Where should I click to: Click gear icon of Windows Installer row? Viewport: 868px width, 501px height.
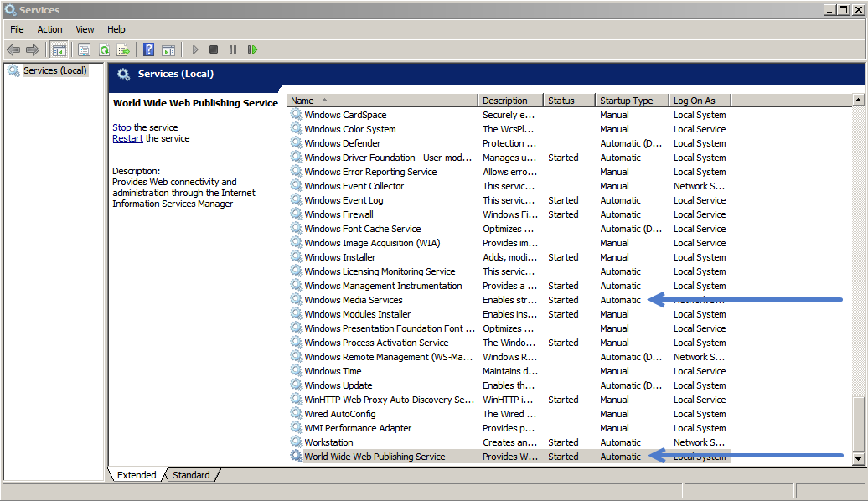[x=296, y=257]
